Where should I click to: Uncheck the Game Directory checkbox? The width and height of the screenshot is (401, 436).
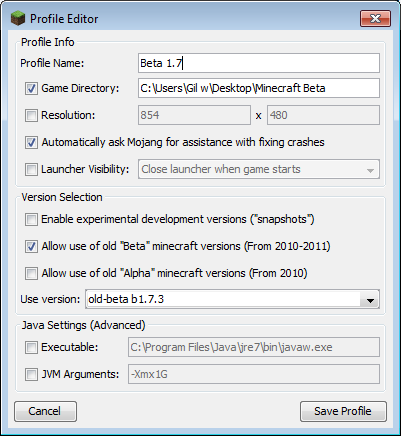(31, 89)
